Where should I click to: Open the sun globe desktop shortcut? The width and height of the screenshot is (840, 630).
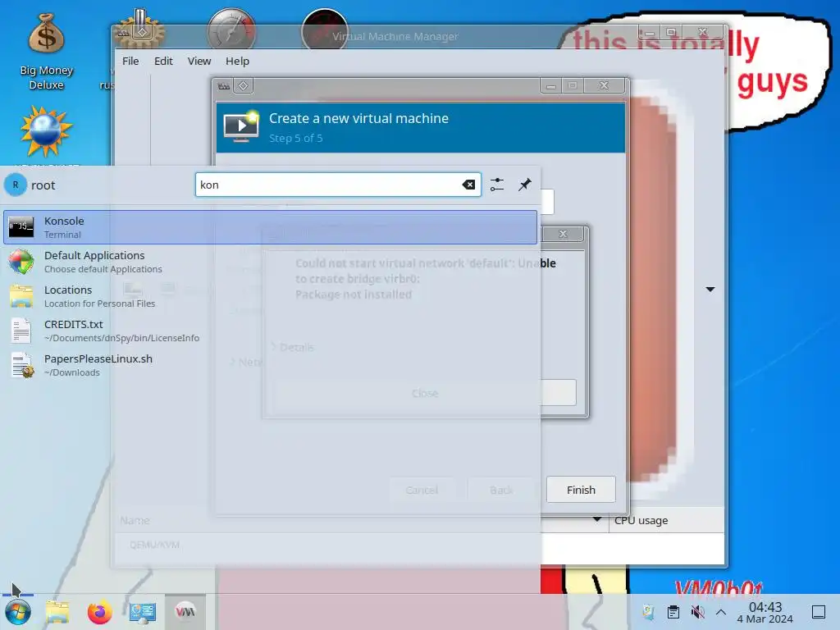[x=46, y=131]
